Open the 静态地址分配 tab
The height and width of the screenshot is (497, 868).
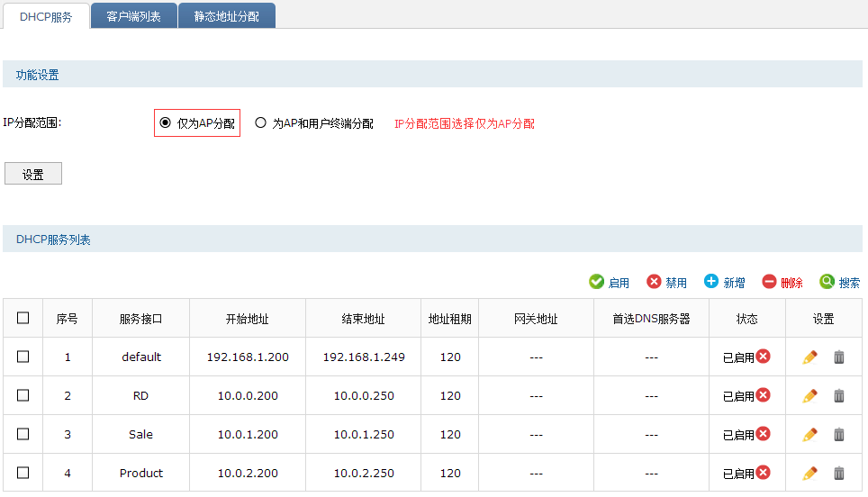[x=226, y=16]
